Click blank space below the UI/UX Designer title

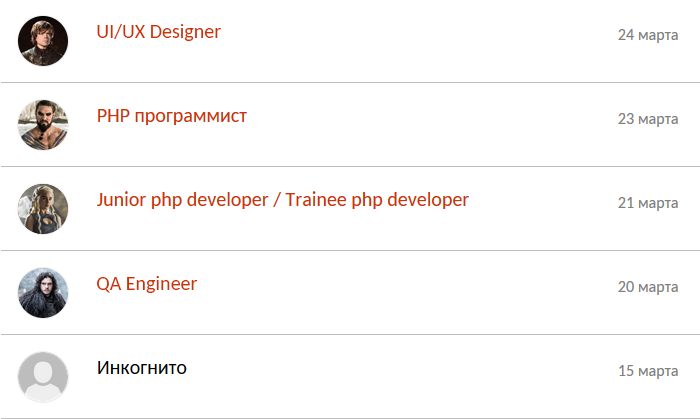click(312, 62)
